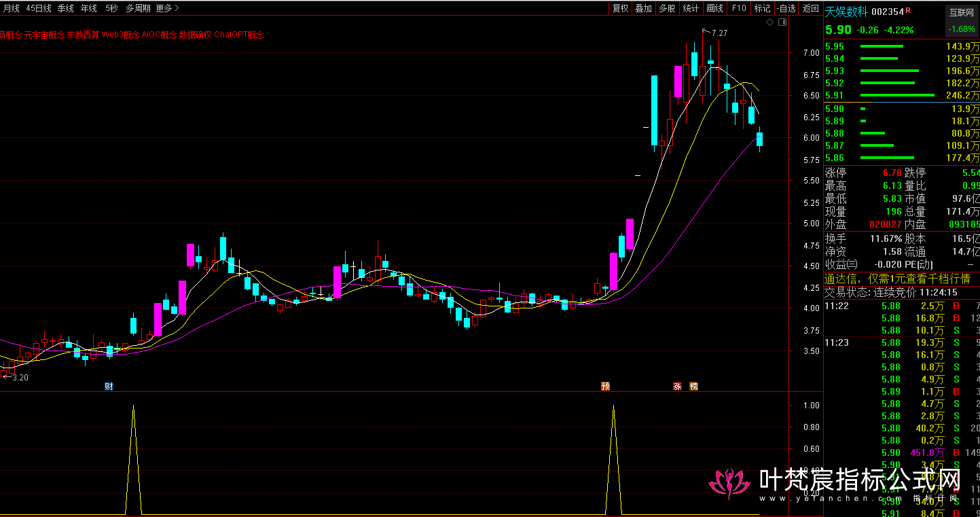The height and width of the screenshot is (517, 980).
Task: Click the 叠加 overlay button
Action: click(643, 8)
